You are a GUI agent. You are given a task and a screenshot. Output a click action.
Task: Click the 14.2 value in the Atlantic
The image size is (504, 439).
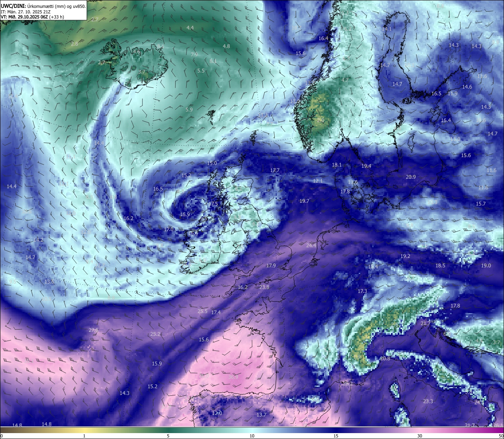(38, 240)
